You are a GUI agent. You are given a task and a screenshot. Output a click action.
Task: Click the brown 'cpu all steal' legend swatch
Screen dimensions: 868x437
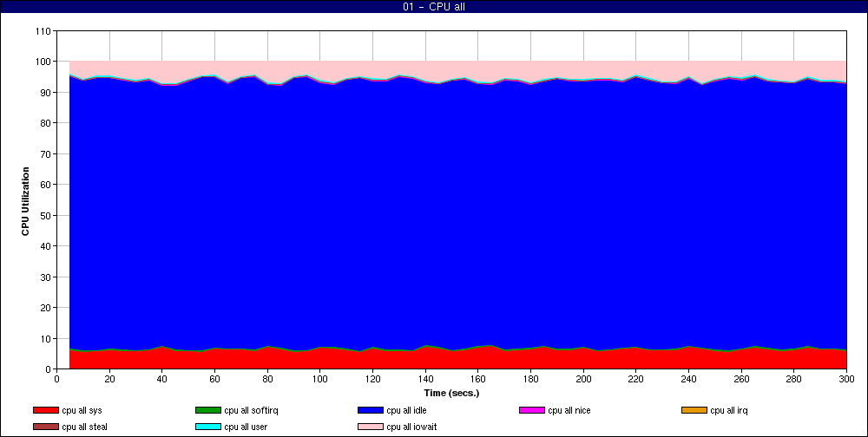(x=46, y=427)
